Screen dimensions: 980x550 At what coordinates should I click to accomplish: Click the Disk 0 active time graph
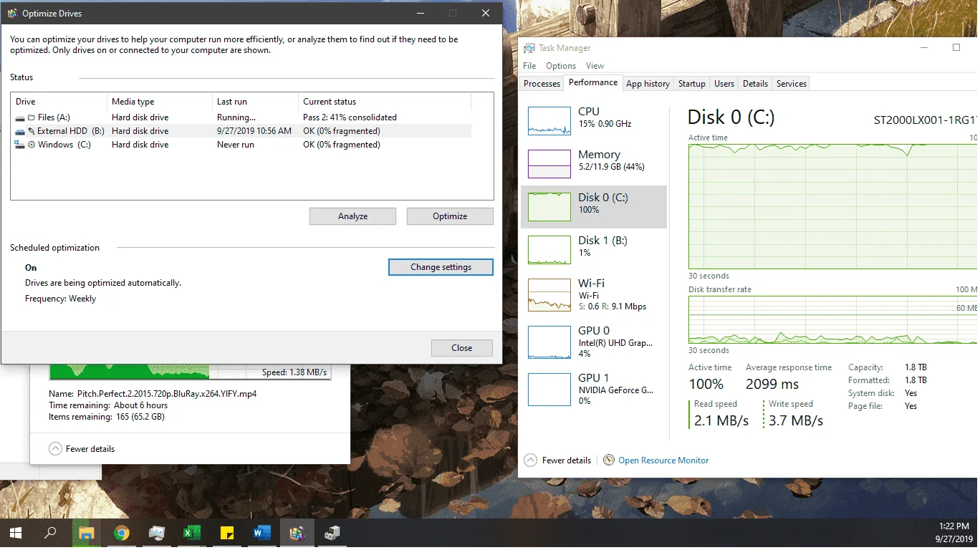832,206
